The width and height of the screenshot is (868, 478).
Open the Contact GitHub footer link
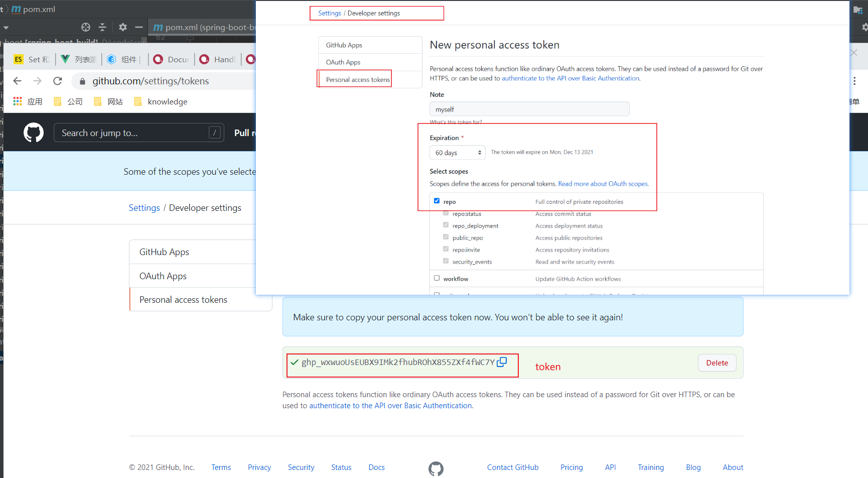(513, 467)
